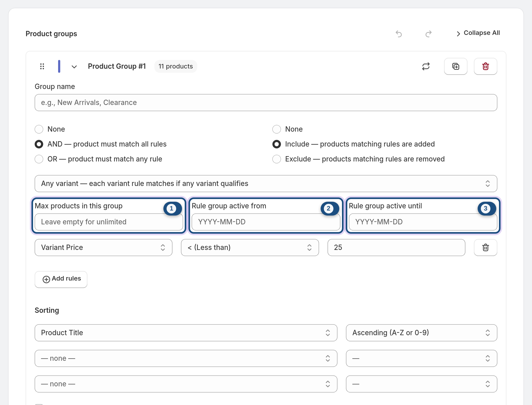The width and height of the screenshot is (532, 405).
Task: Open the second sort direction dropdown
Action: tap(422, 358)
